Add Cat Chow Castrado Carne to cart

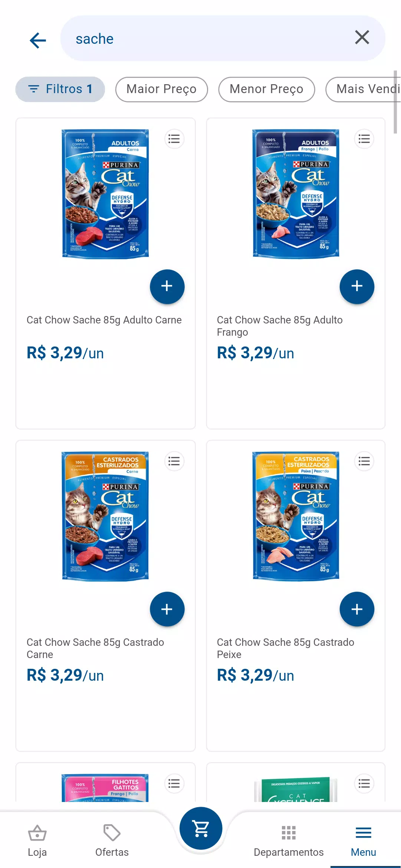[167, 609]
